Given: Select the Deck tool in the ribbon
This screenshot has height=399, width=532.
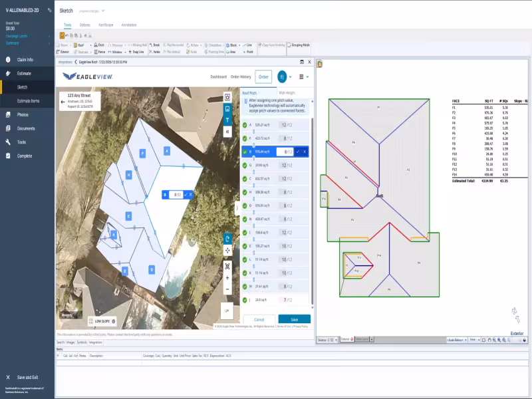Looking at the screenshot, I should point(99,45).
